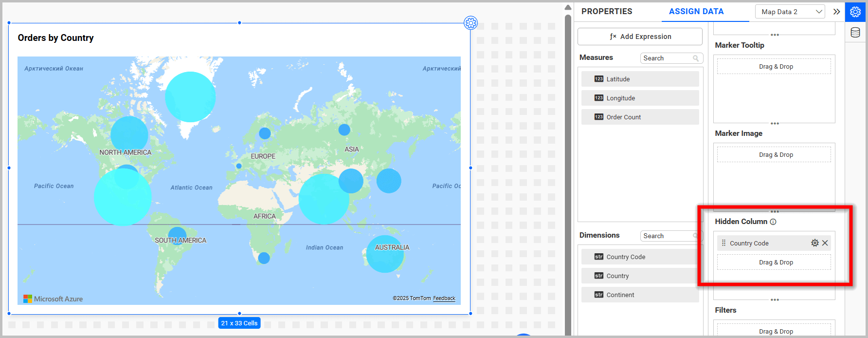Select the Continent dimension

[x=640, y=295]
